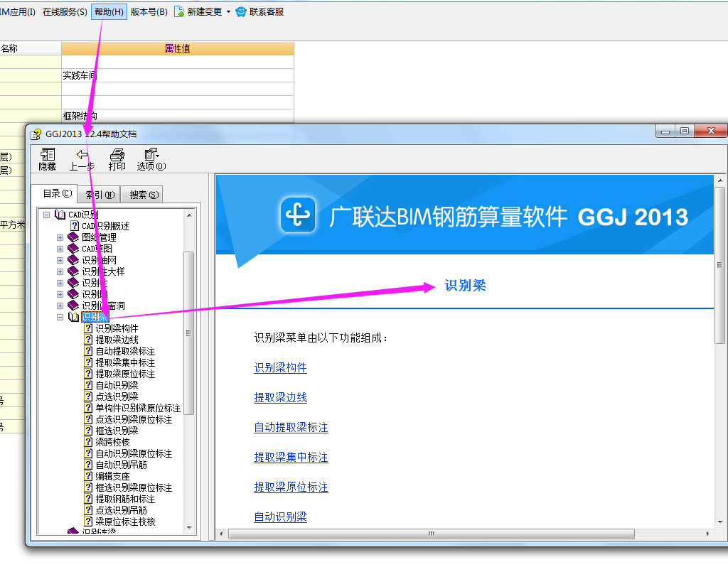The image size is (728, 572).
Task: Select 单构件识别梁原位标注 in the tree
Action: [x=138, y=408]
